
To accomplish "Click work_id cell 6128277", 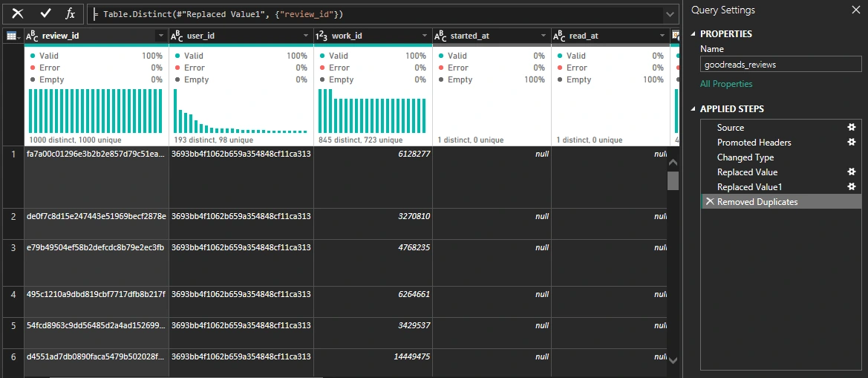I will click(373, 177).
